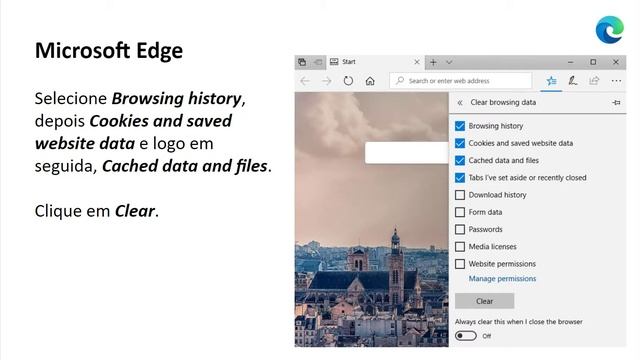Screen dimensions: 640x360
Task: Click the tabs set aside icon
Action: click(302, 62)
